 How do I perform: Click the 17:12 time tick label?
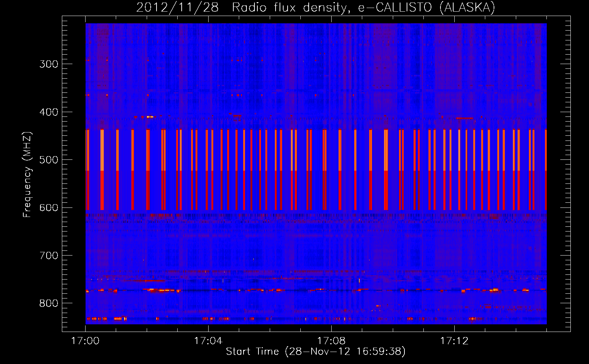tap(454, 341)
